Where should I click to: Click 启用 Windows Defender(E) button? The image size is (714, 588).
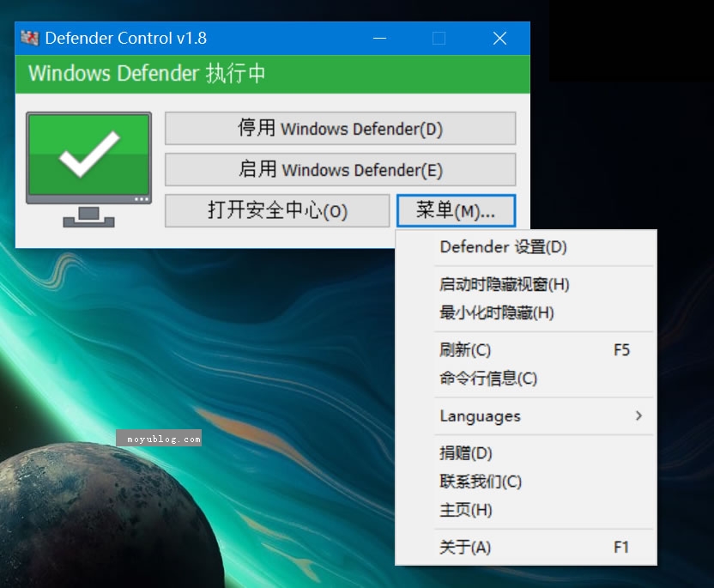[x=340, y=169]
